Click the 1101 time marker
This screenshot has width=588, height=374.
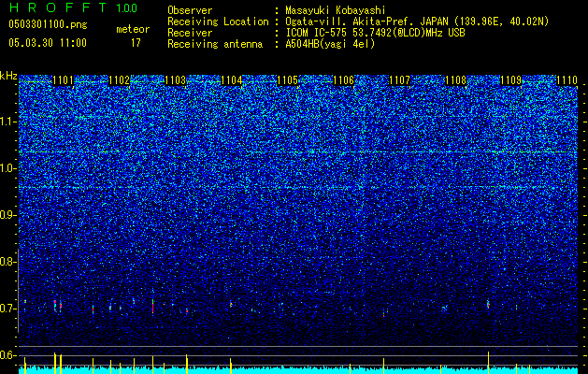point(63,80)
